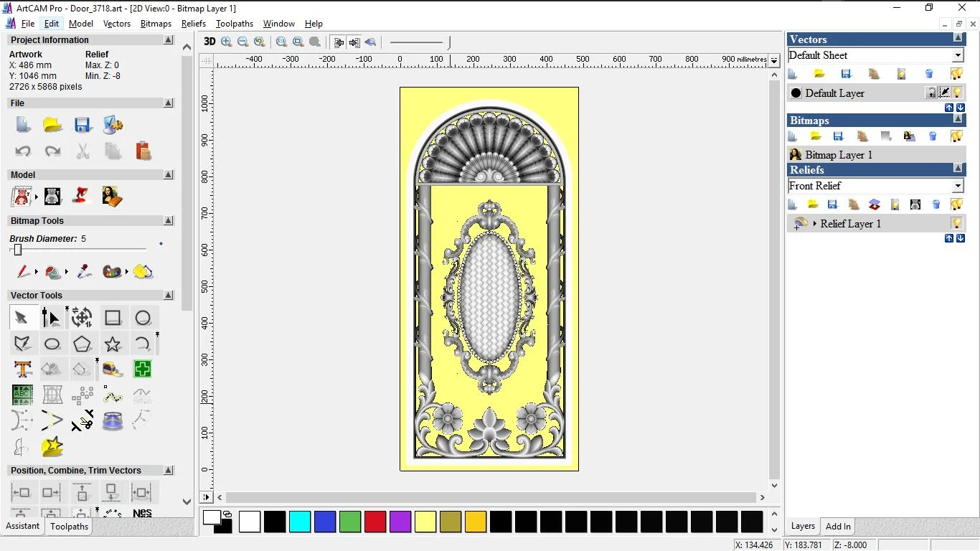Click the Create Polygon vector tool

83,344
